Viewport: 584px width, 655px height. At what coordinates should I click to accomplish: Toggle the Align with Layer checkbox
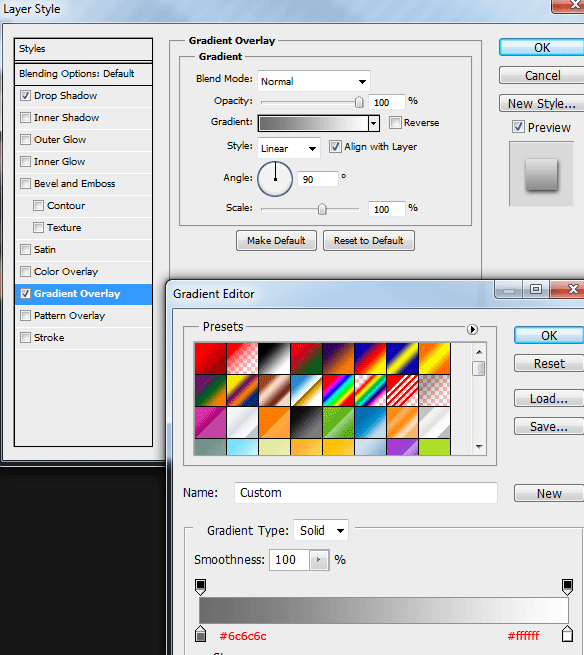click(x=335, y=147)
